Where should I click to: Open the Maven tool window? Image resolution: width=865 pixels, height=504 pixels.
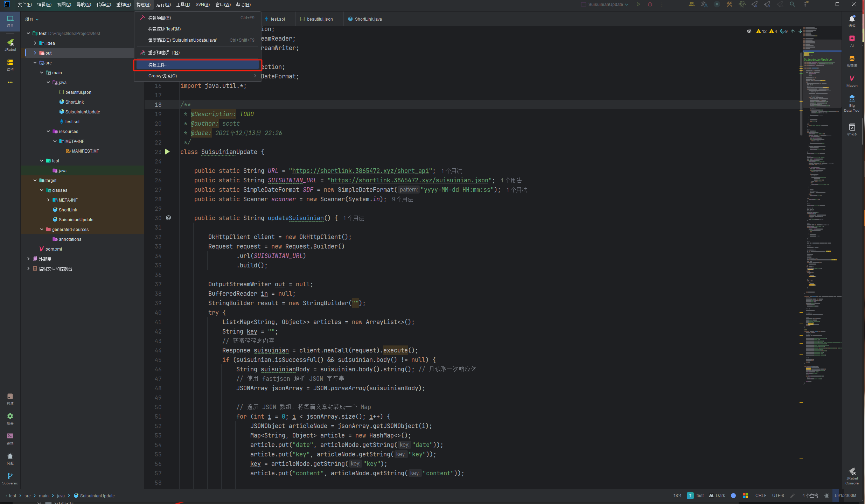click(x=852, y=81)
